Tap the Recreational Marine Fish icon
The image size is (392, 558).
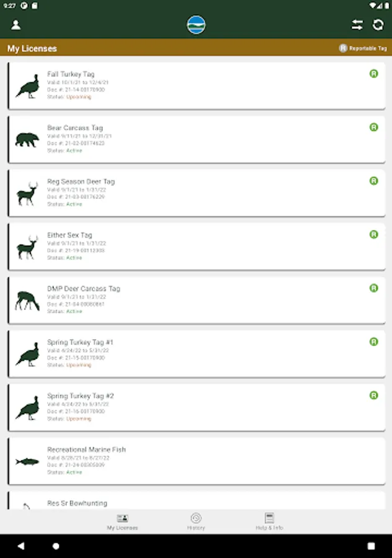coord(27,461)
